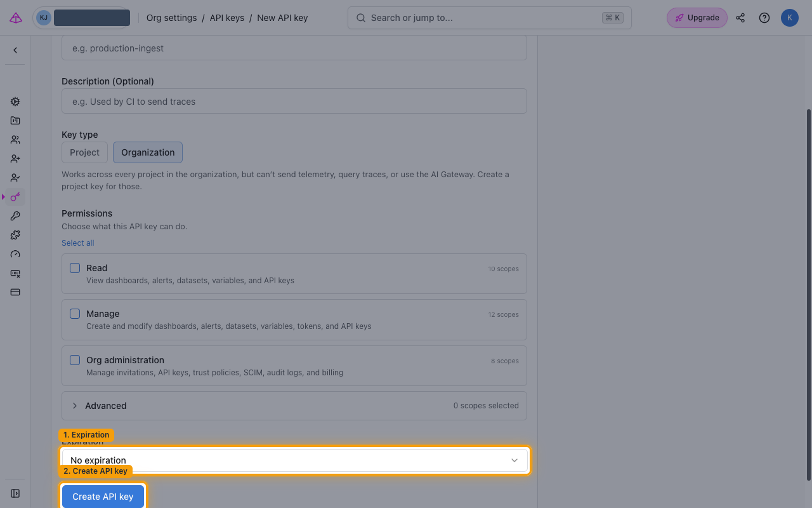
Task: Check the Read permission checkbox
Action: [75, 268]
